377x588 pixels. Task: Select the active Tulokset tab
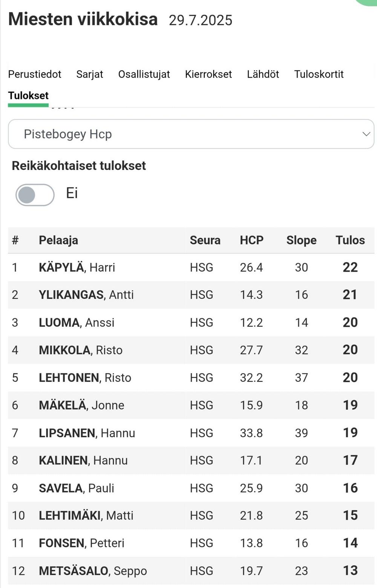28,96
